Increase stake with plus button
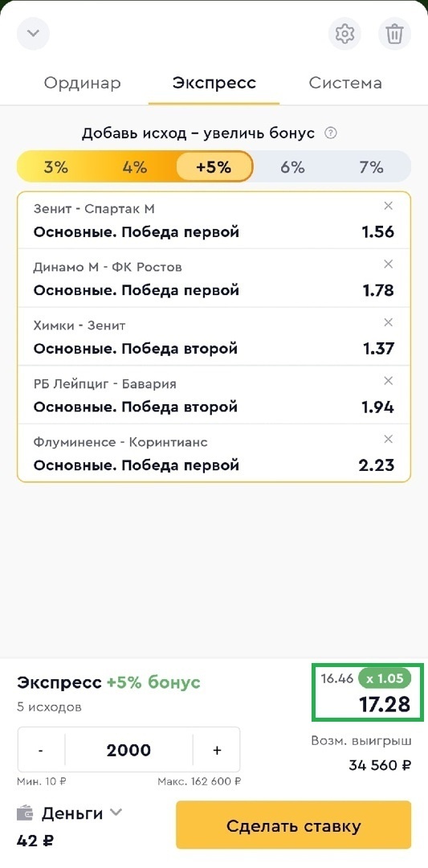This screenshot has height=868, width=428. pos(217,750)
